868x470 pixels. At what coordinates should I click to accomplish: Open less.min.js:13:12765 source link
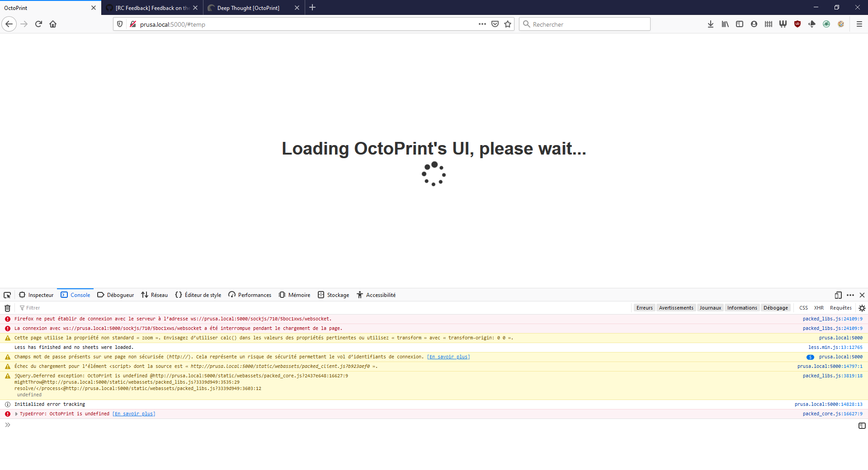tap(835, 348)
